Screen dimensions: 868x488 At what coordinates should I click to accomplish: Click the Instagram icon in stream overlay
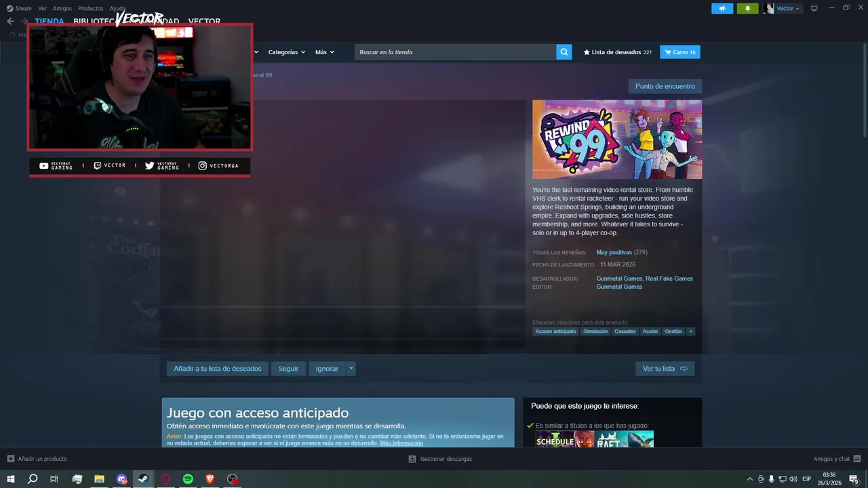[x=202, y=165]
